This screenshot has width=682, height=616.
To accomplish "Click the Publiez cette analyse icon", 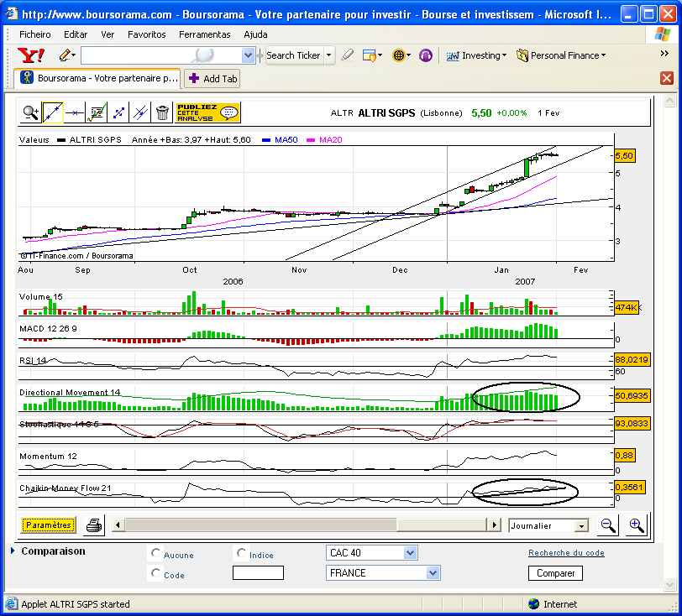I will pyautogui.click(x=207, y=112).
